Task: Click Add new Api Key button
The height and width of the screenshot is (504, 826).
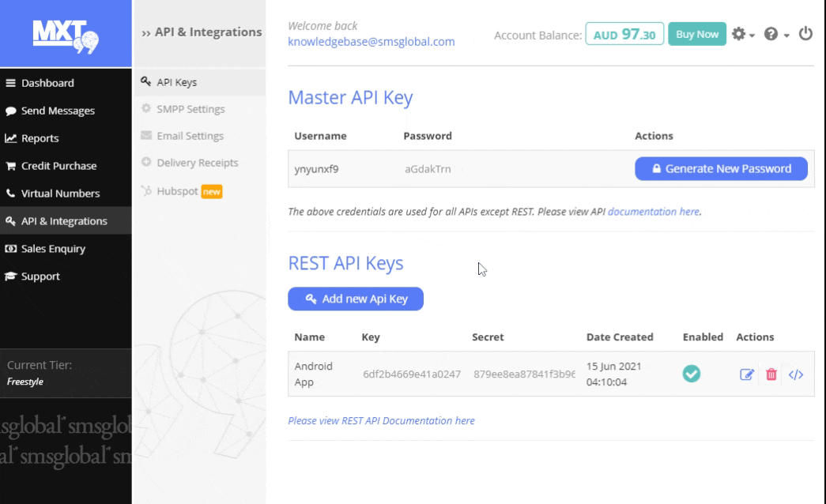Action: [356, 299]
